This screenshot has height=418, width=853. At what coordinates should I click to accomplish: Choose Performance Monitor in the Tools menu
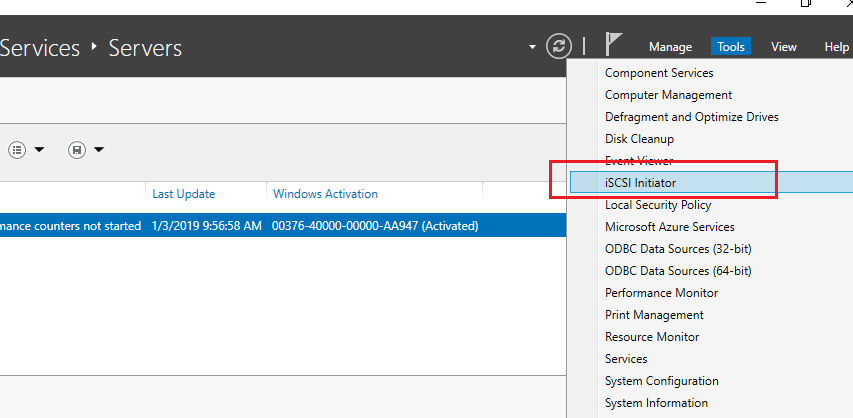pos(661,293)
